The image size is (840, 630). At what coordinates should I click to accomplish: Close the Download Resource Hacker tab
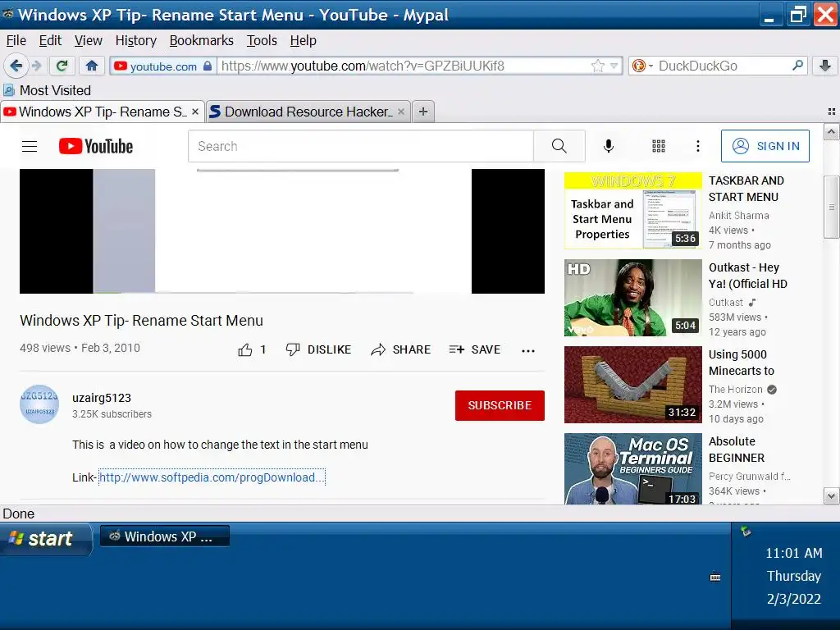[400, 112]
